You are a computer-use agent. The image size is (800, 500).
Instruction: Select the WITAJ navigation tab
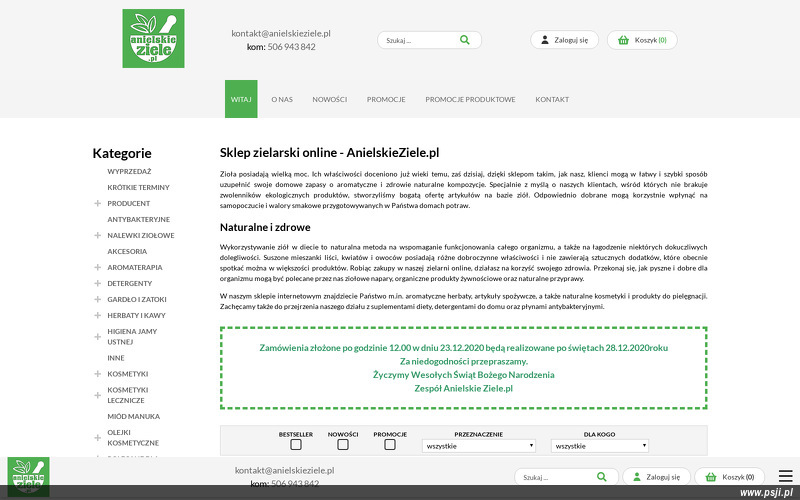(241, 99)
